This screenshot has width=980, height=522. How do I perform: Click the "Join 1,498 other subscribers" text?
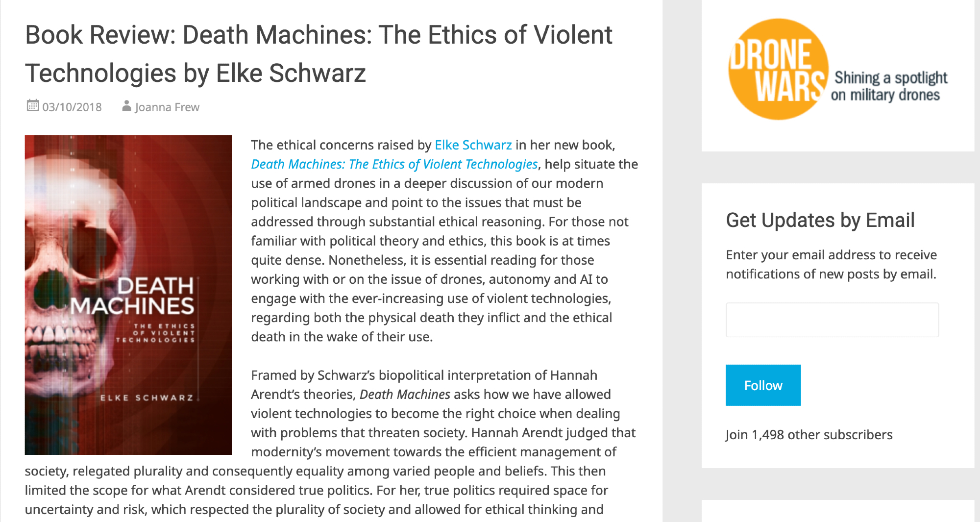pyautogui.click(x=809, y=435)
